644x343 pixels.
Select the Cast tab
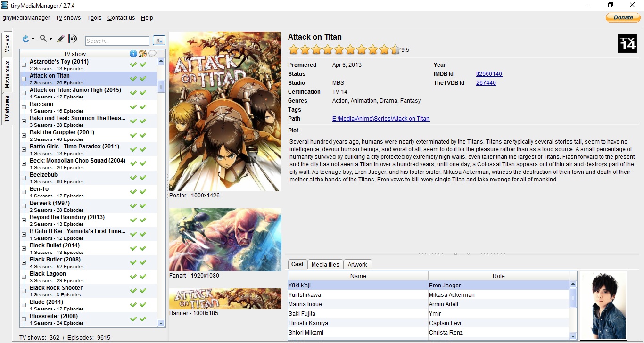point(297,264)
